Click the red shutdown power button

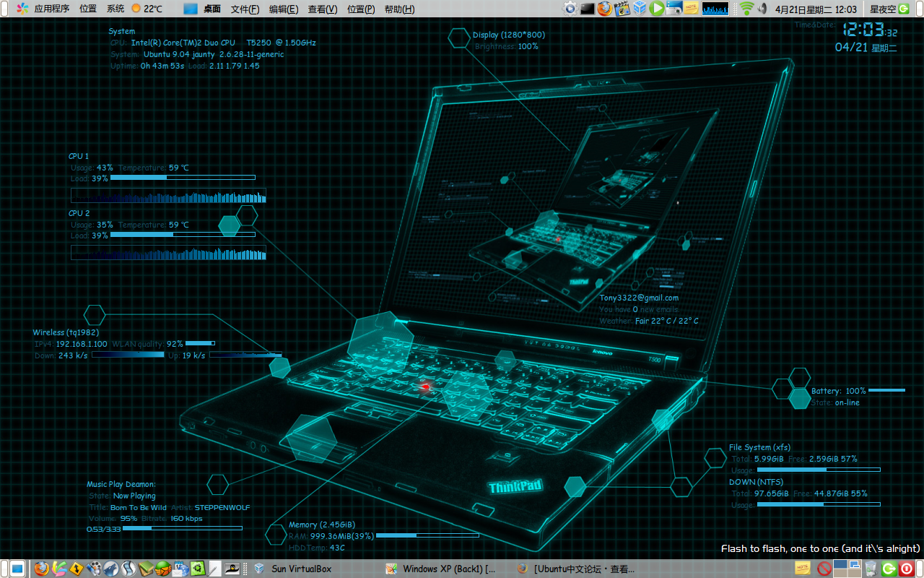907,569
